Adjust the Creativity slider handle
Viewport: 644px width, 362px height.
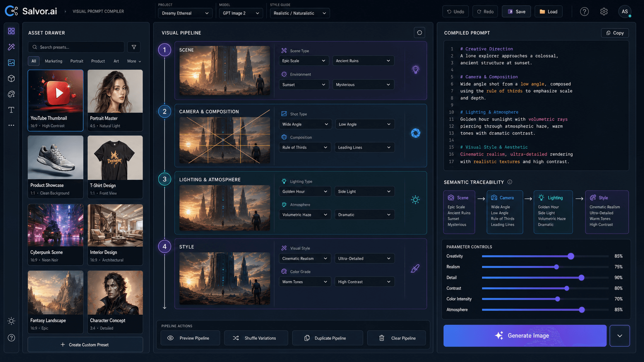pos(571,256)
